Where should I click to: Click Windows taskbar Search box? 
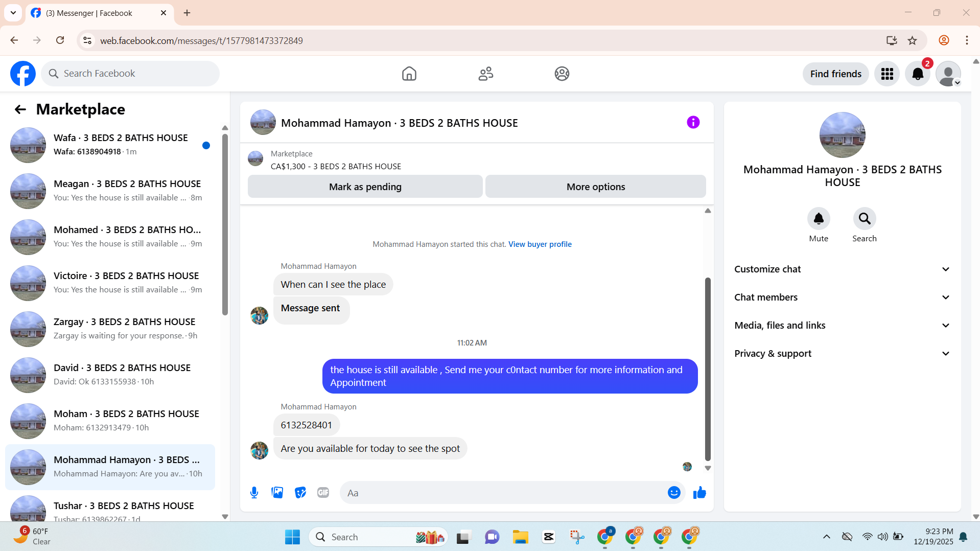click(x=378, y=537)
